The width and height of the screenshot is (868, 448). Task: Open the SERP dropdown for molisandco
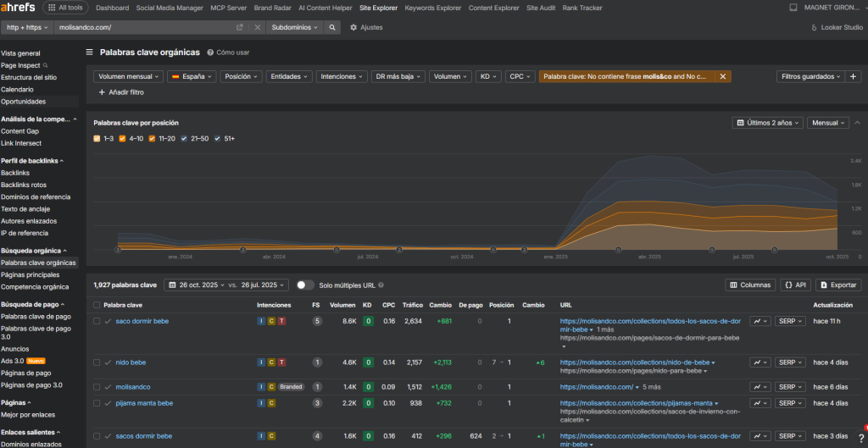[x=790, y=387]
